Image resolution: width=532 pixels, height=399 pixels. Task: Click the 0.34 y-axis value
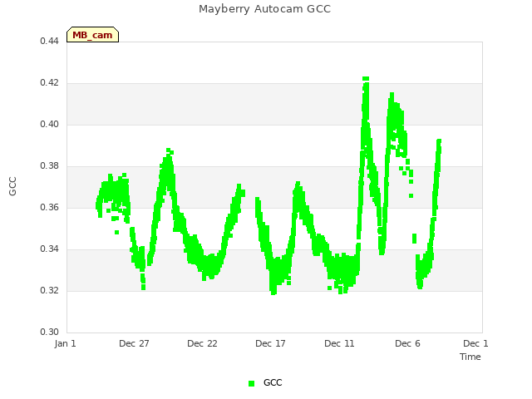click(x=50, y=249)
